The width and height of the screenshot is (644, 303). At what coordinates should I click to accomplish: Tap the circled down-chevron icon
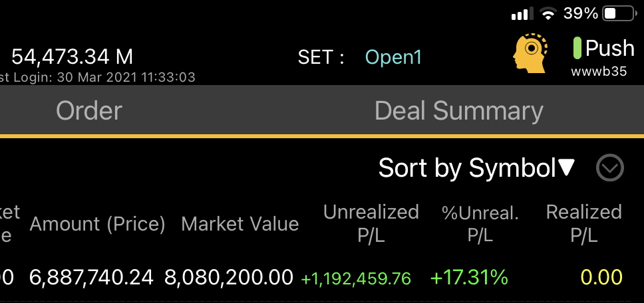click(x=609, y=168)
